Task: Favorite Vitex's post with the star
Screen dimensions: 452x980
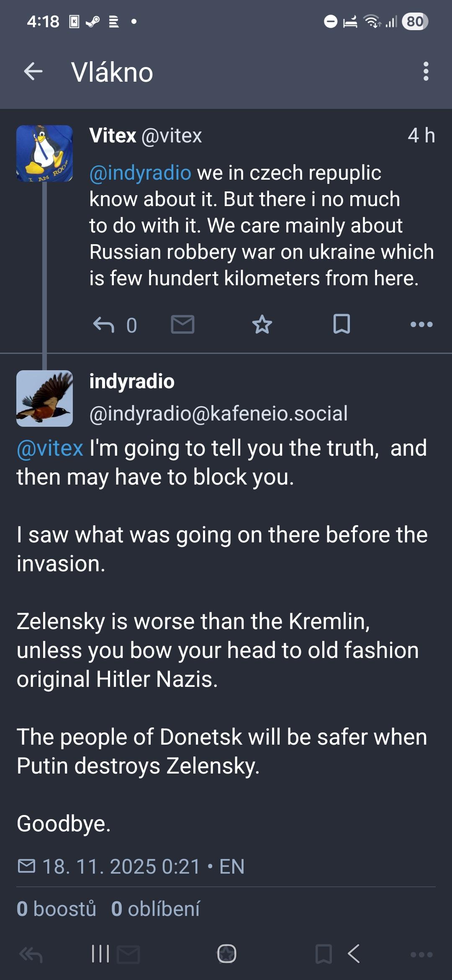Action: (262, 325)
